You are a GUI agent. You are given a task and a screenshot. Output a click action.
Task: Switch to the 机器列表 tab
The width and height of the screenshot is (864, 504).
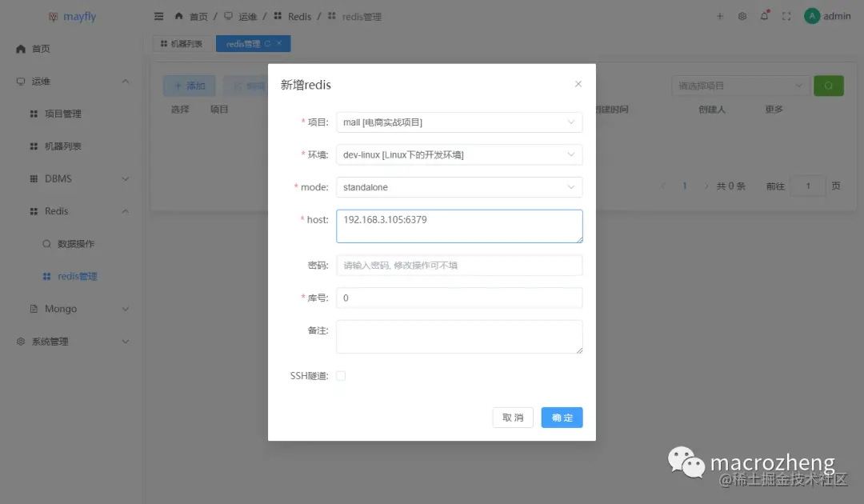[x=182, y=43]
